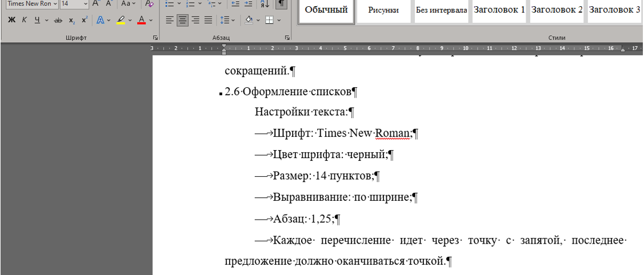Image resolution: width=644 pixels, height=275 pixels.
Task: Open the Шрифт dialog launcher
Action: pyautogui.click(x=155, y=37)
